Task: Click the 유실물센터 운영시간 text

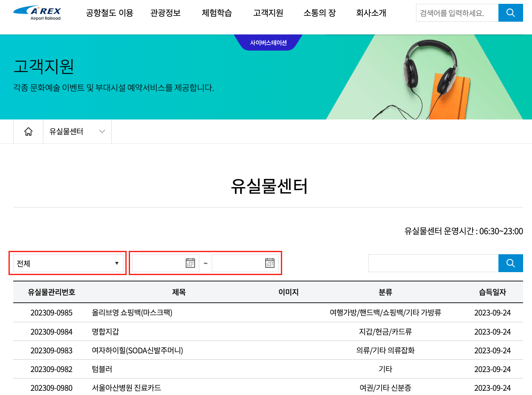Action: click(x=464, y=231)
